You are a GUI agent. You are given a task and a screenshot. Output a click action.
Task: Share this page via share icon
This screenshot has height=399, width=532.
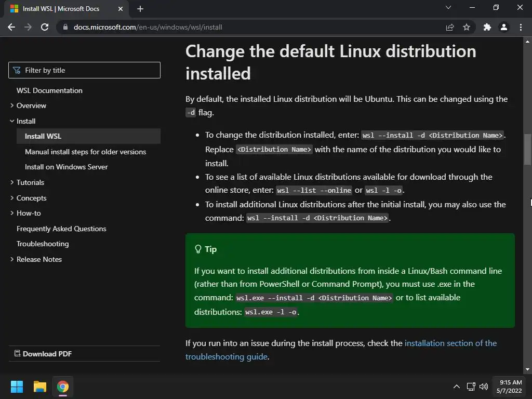coord(450,27)
